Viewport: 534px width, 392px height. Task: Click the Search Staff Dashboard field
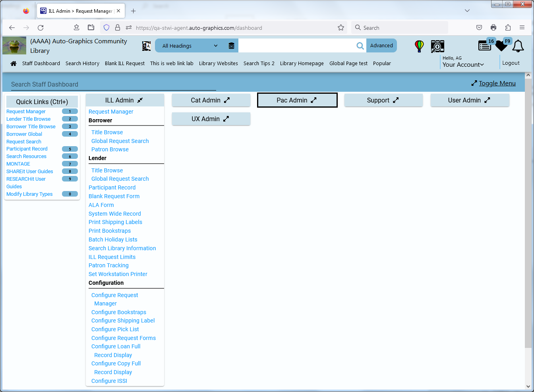pyautogui.click(x=114, y=85)
